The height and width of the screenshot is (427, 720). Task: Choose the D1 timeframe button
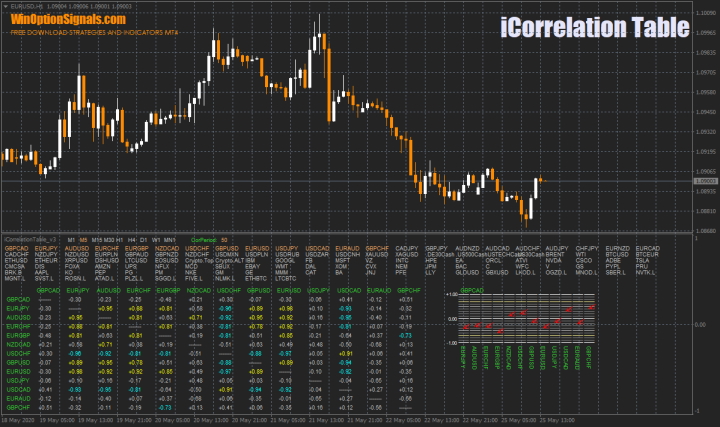[143, 240]
